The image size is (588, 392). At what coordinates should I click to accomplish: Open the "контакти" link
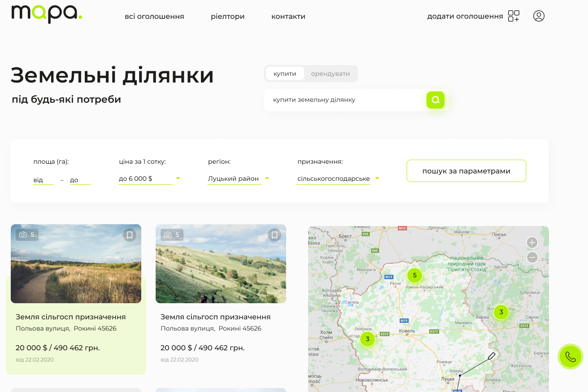pyautogui.click(x=288, y=17)
